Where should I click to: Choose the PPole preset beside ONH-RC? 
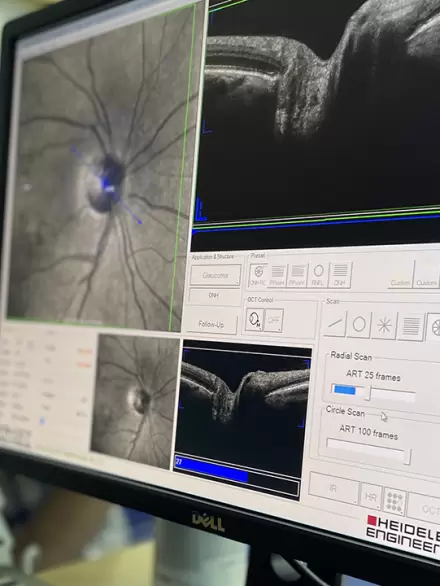click(x=277, y=275)
